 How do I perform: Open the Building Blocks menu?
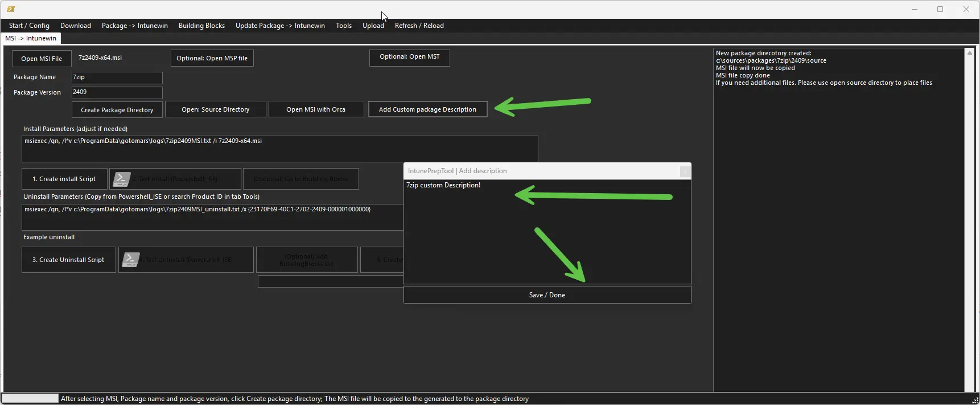(201, 26)
